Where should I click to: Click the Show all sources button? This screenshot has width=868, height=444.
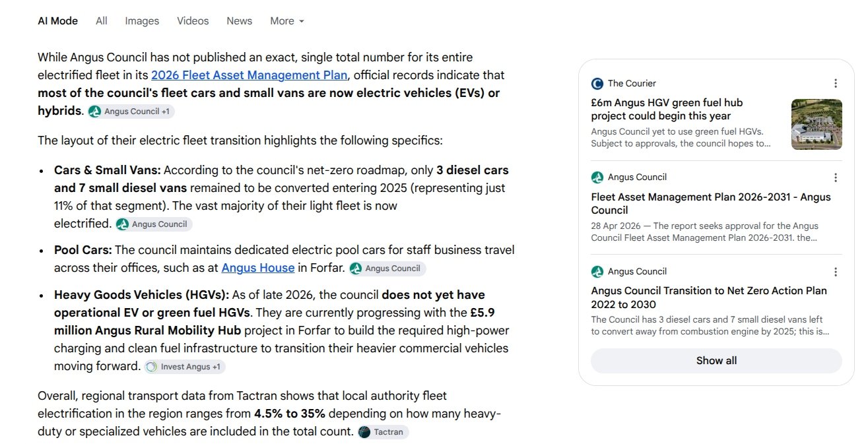tap(716, 361)
